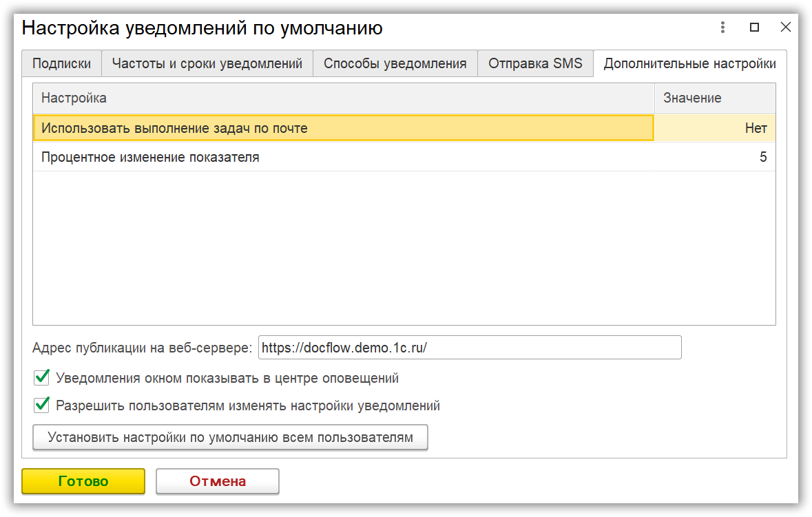Confirm with the yellow Готово button
Image resolution: width=812 pixels, height=517 pixels.
(83, 481)
